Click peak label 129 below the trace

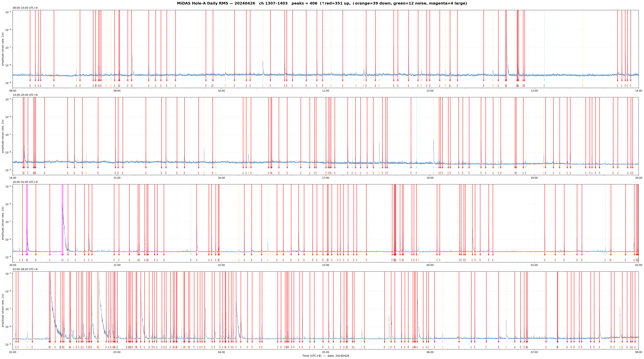(x=411, y=173)
